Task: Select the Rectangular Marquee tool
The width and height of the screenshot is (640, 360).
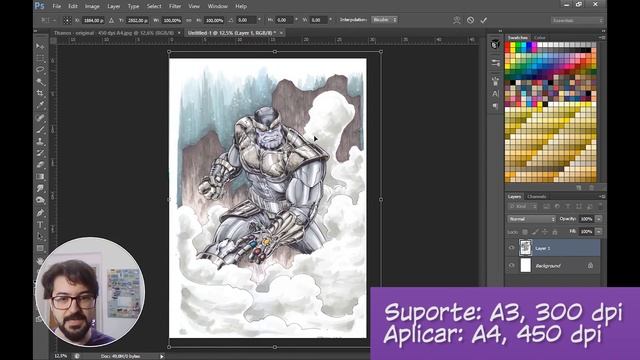Action: click(40, 58)
